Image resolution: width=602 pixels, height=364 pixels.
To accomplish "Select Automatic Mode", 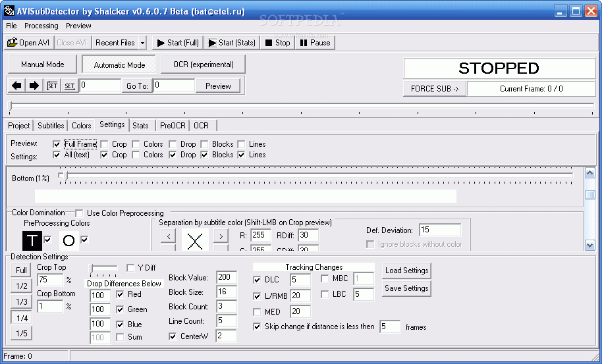I will 119,65.
